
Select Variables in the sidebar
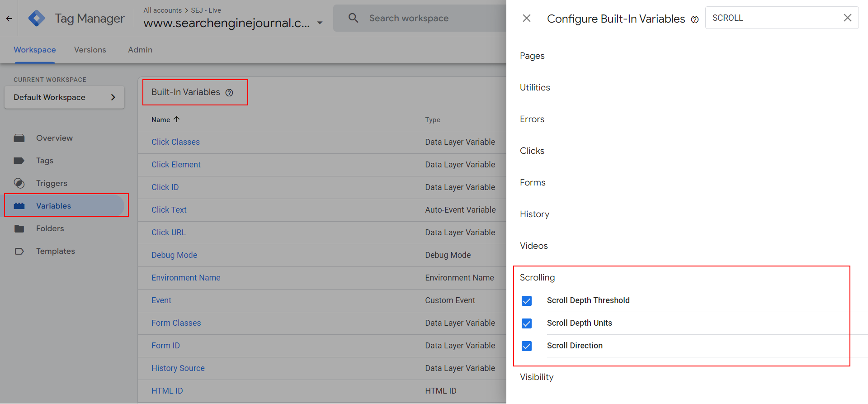pyautogui.click(x=53, y=206)
